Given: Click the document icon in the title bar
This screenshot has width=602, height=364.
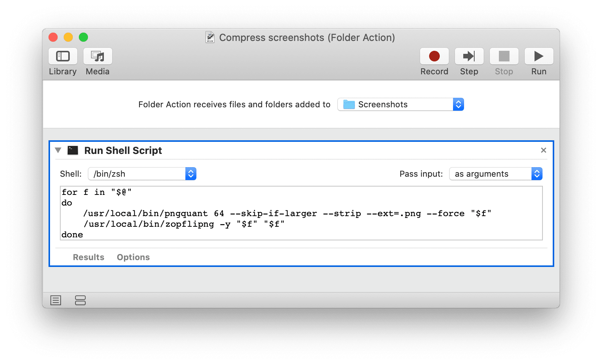Looking at the screenshot, I should 210,37.
